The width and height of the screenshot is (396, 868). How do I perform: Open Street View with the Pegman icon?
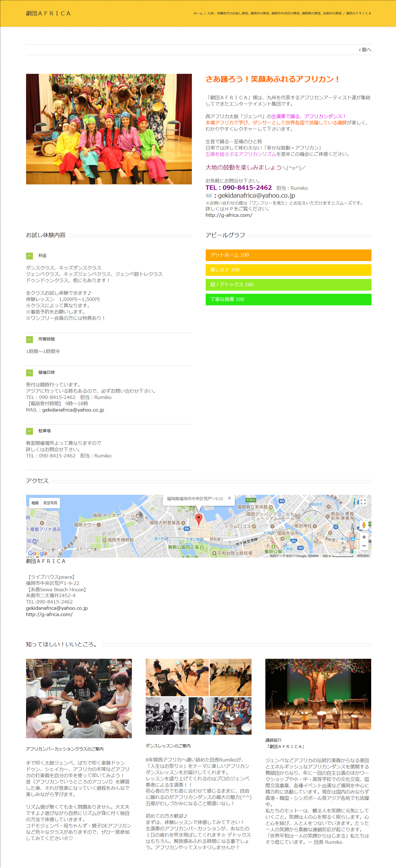[364, 525]
